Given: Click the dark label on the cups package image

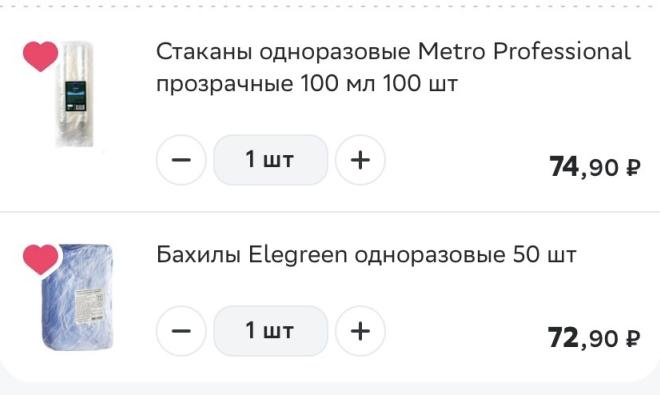Looking at the screenshot, I should pyautogui.click(x=76, y=96).
